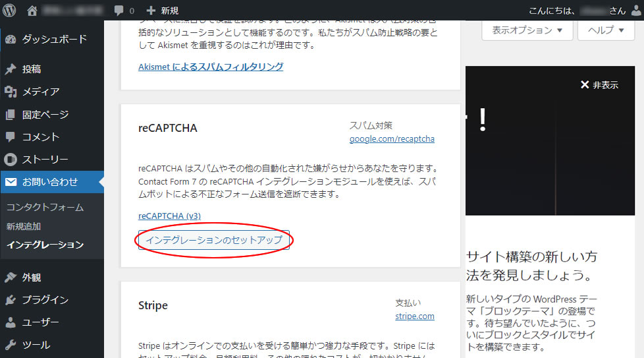Viewport: 644px width, 358px height.
Task: Click the ツール wrench icon
Action: 11,344
